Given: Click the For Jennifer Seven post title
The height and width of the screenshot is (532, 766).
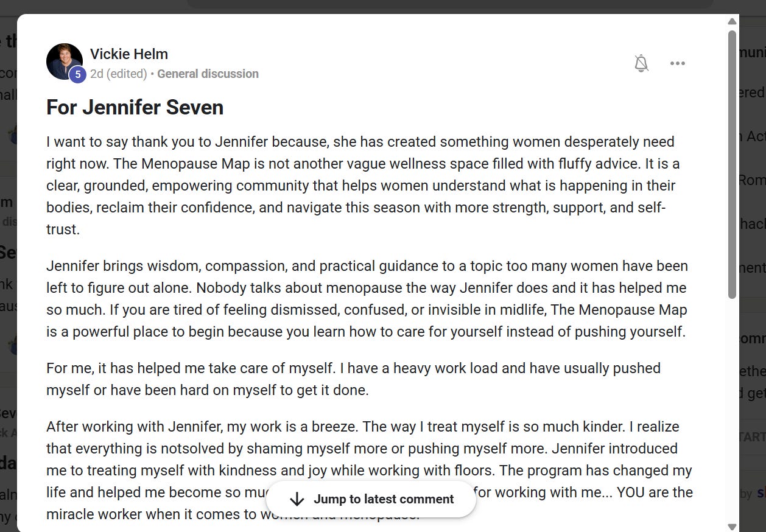Looking at the screenshot, I should point(135,108).
